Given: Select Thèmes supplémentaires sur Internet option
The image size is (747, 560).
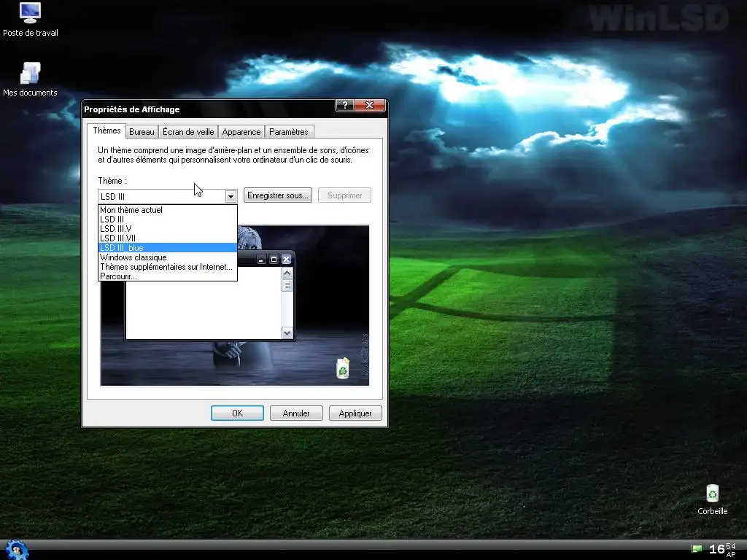Looking at the screenshot, I should coord(168,267).
